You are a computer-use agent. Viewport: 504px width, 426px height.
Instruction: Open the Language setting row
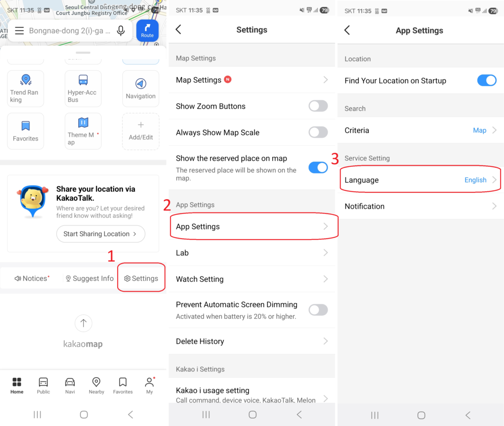click(x=420, y=180)
